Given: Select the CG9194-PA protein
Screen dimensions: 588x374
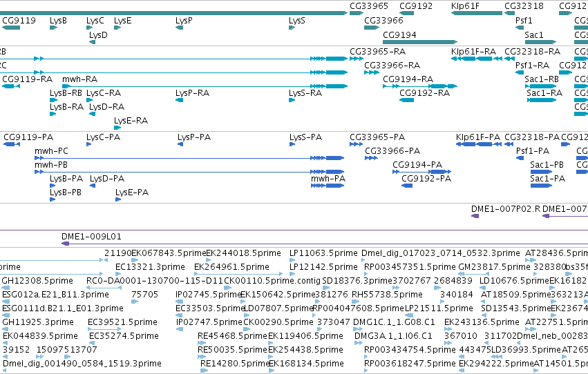Looking at the screenshot, I should tap(422, 173).
